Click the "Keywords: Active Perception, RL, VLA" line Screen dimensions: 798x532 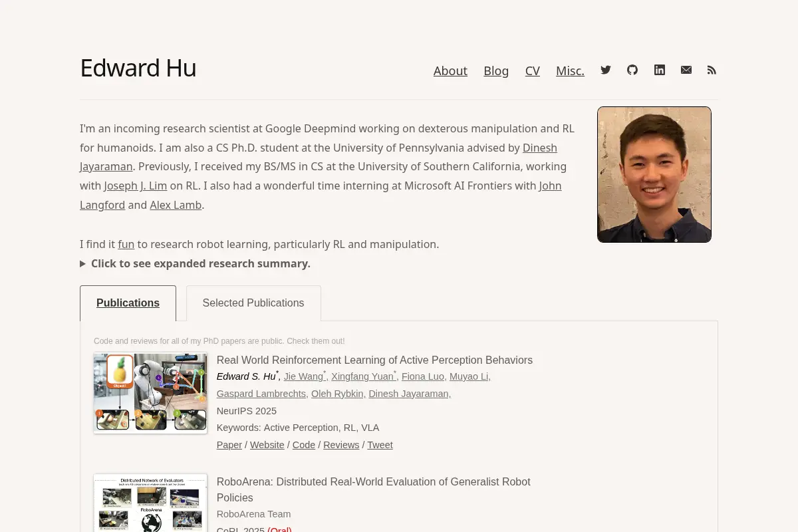[298, 428]
